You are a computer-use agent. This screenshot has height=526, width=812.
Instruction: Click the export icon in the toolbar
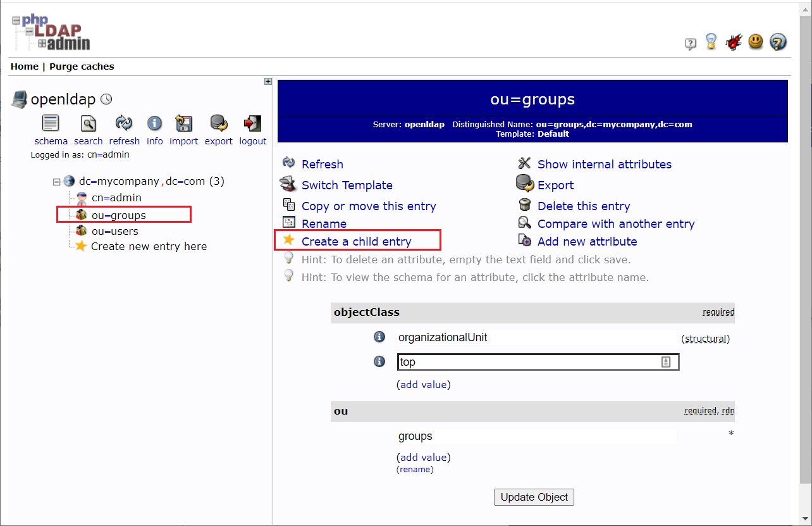point(218,123)
